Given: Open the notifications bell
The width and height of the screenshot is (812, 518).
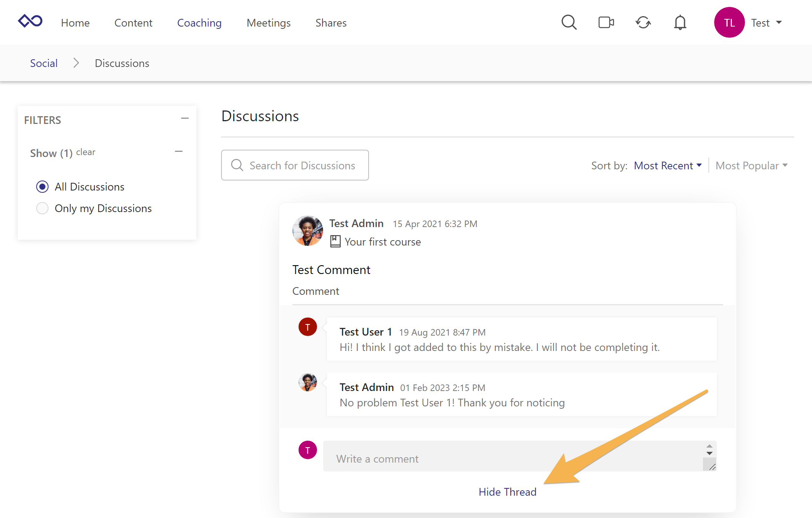Looking at the screenshot, I should click(x=680, y=22).
